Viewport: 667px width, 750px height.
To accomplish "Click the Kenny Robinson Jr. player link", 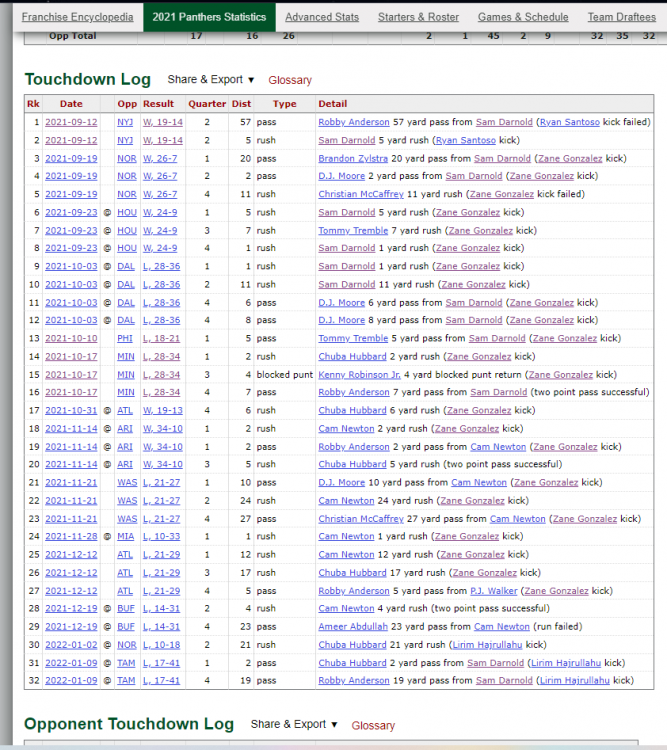I will click(359, 374).
